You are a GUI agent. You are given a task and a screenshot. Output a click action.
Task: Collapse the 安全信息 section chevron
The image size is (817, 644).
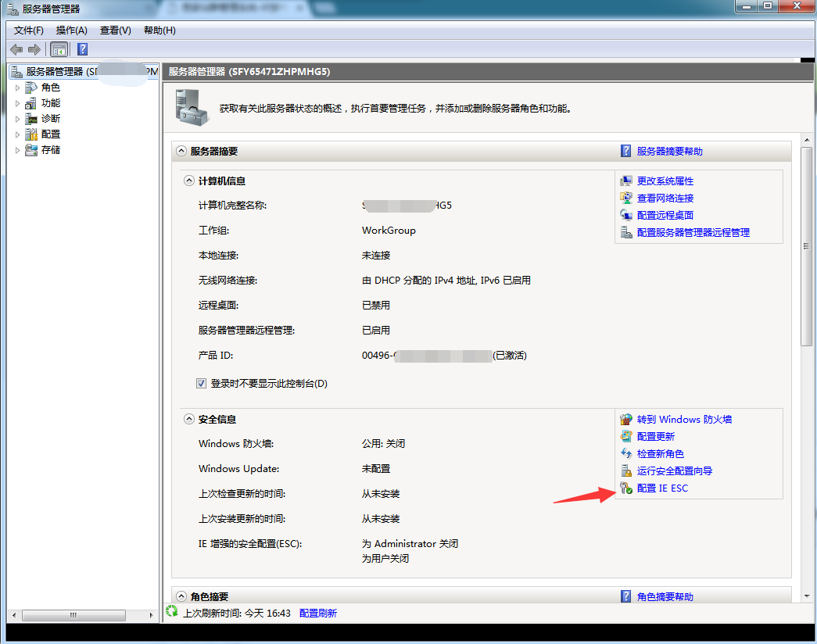[x=189, y=420]
